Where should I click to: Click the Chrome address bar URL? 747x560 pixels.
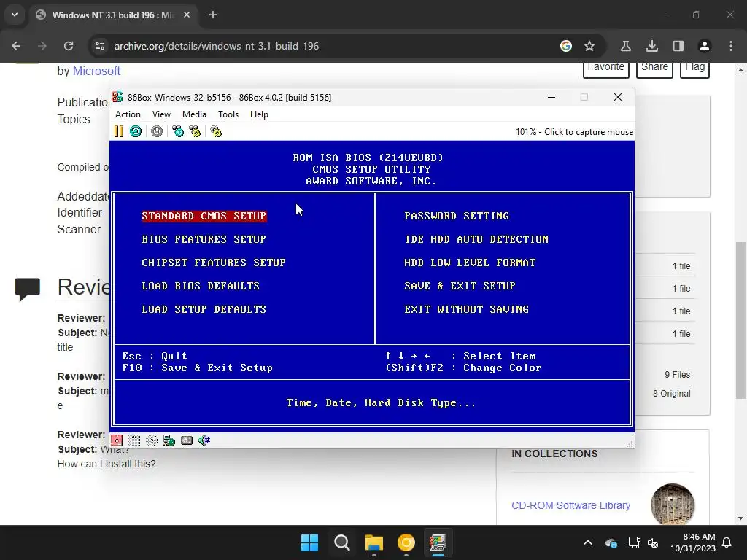pyautogui.click(x=216, y=46)
